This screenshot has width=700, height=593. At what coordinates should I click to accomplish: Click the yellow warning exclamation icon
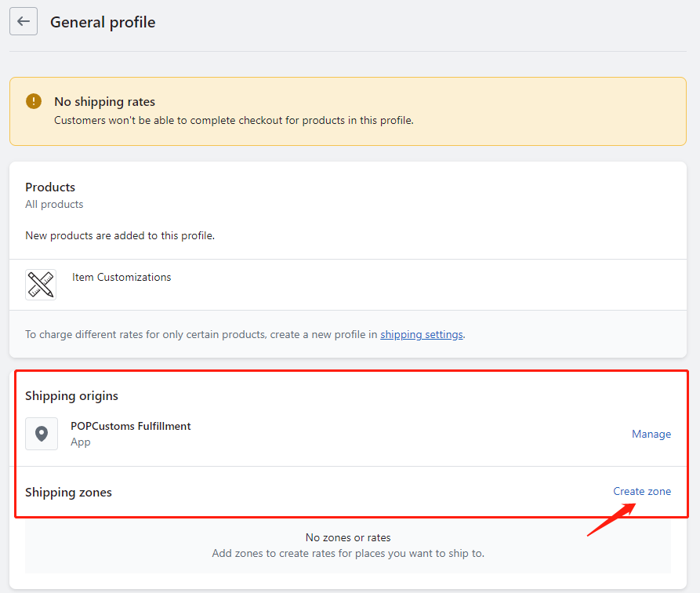click(34, 101)
